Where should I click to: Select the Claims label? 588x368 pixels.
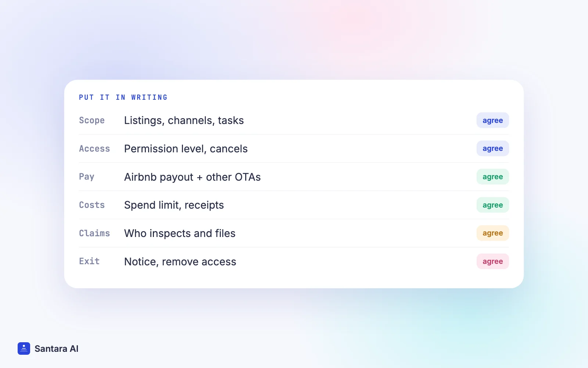pyautogui.click(x=94, y=233)
